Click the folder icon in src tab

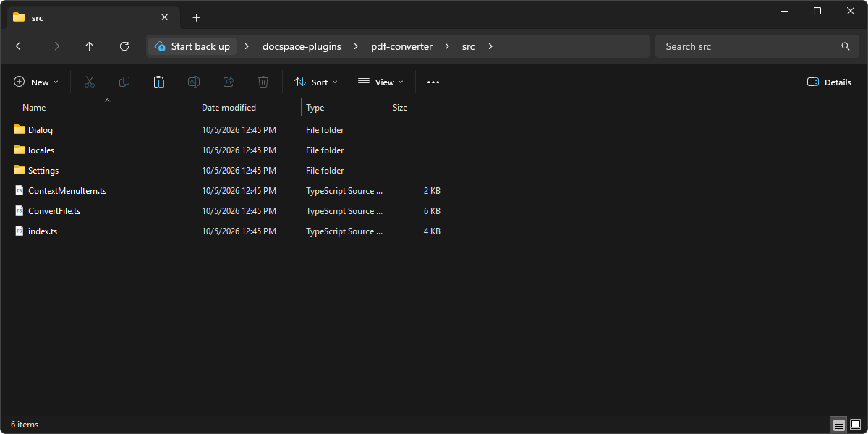point(19,17)
